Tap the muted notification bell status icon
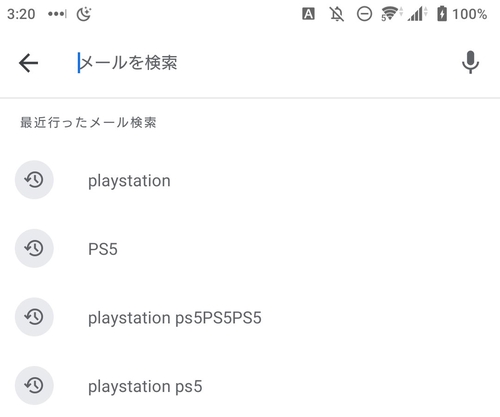The width and height of the screenshot is (500, 417). coord(337,14)
